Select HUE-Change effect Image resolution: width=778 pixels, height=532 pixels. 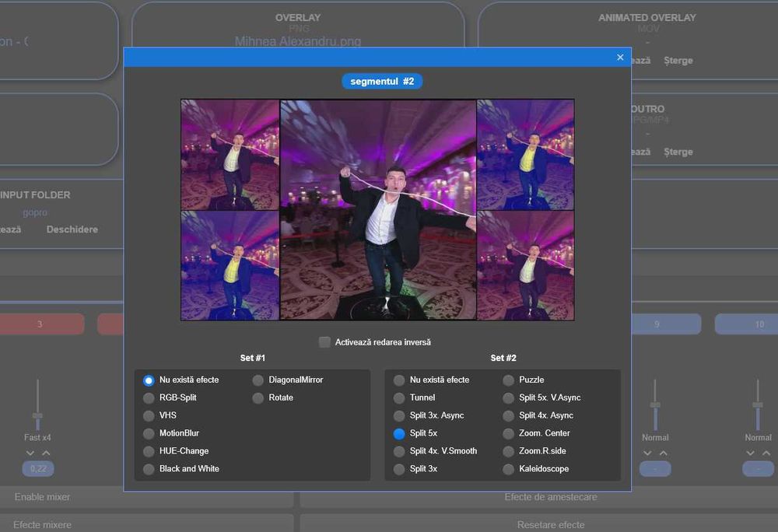pos(149,452)
